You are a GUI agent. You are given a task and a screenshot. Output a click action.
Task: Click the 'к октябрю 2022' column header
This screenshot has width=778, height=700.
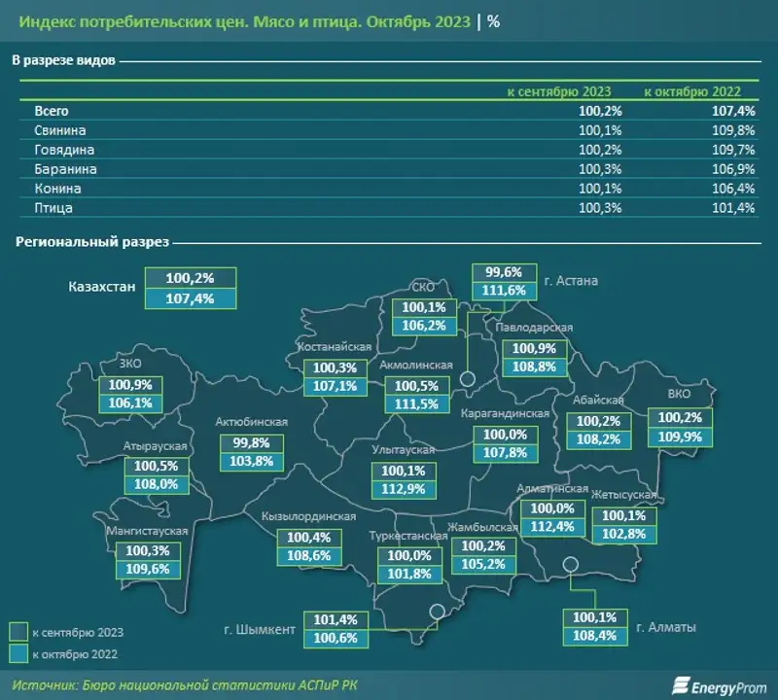698,92
